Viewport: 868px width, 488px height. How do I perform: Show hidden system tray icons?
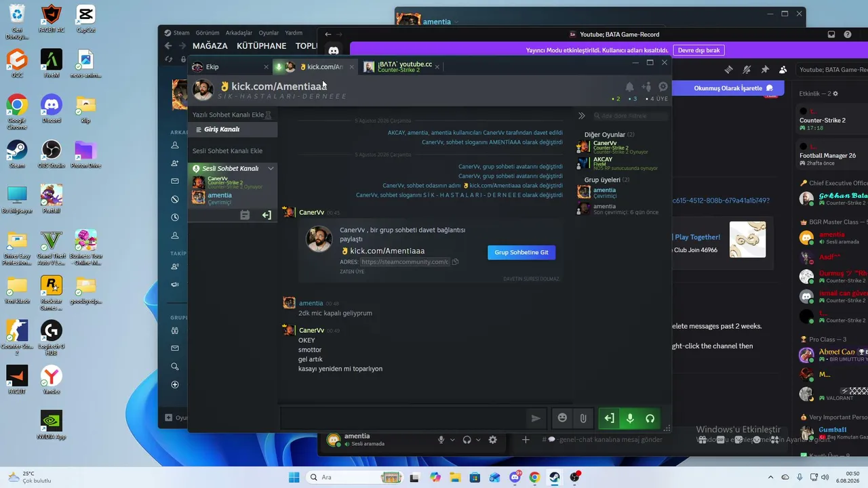(770, 477)
